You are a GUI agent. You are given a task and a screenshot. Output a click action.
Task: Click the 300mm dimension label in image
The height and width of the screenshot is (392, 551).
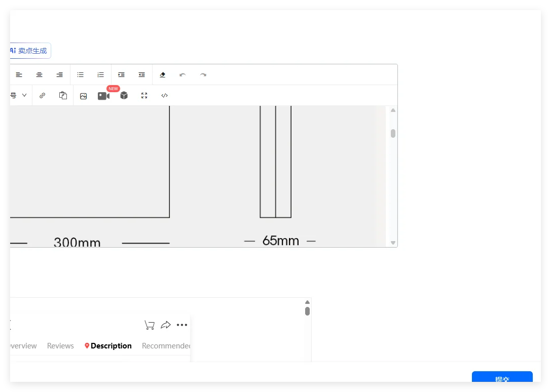click(x=77, y=242)
